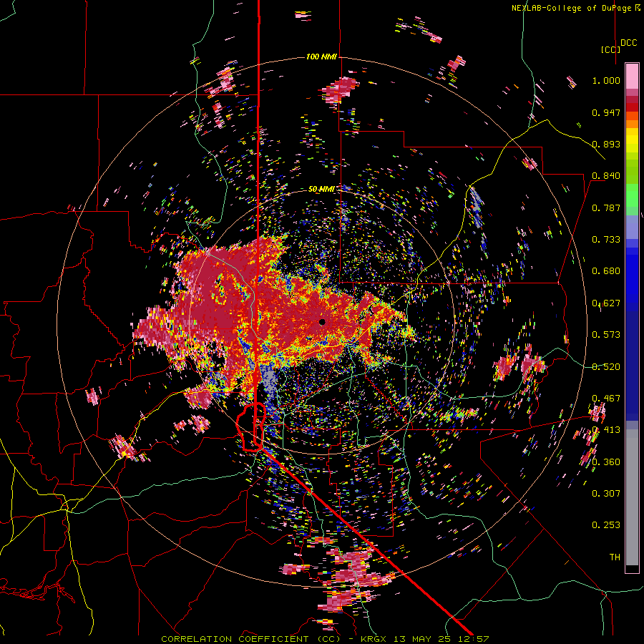
Task: Click the 0.360 color scale value
Action: 606,462
